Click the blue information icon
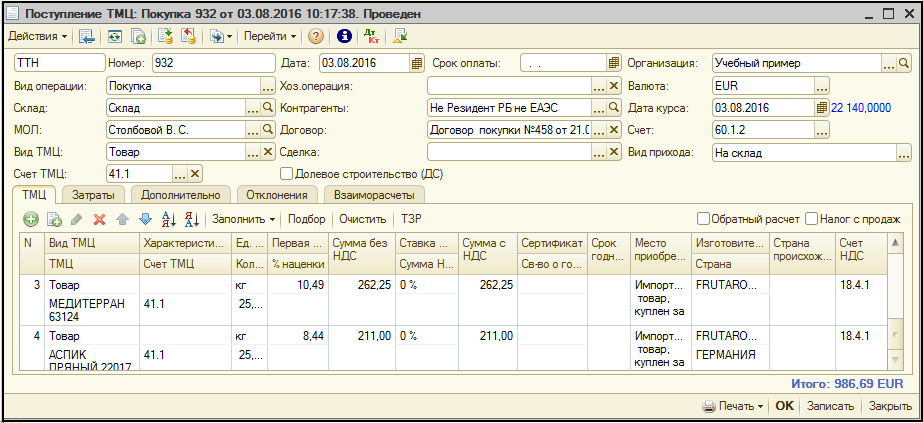 click(x=344, y=36)
